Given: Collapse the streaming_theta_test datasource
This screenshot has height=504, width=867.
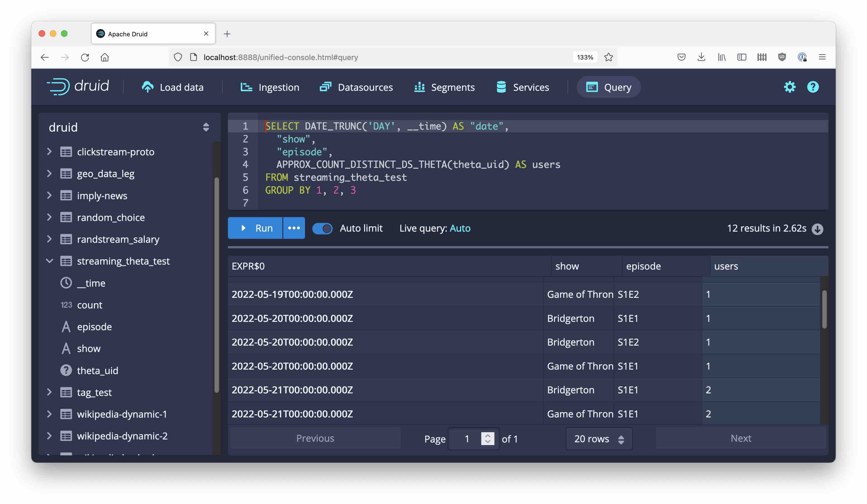Looking at the screenshot, I should 49,261.
